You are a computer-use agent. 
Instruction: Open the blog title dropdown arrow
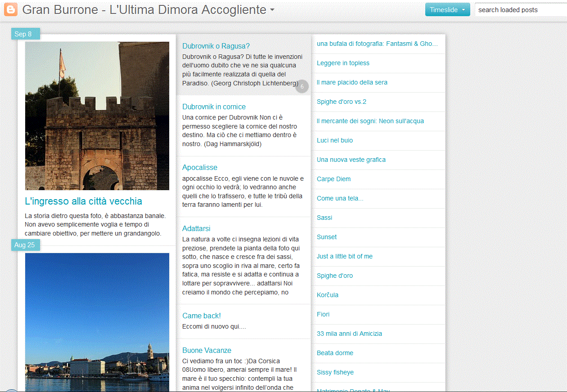point(272,10)
